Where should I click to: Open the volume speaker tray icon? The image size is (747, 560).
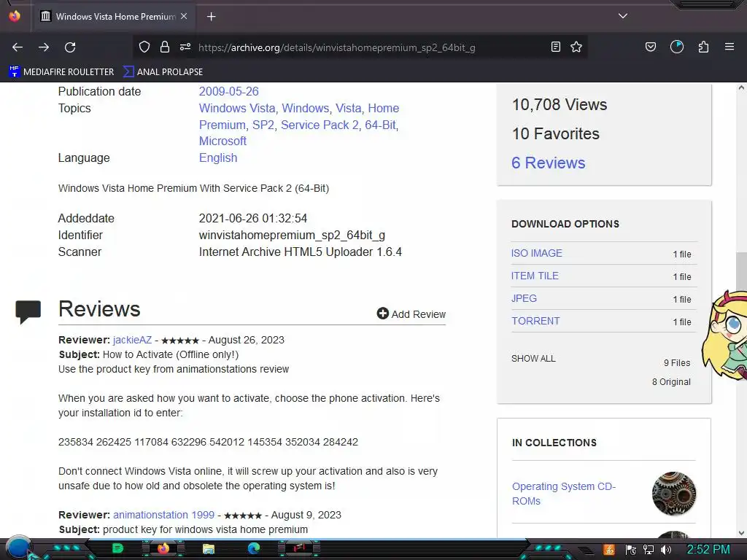[666, 550]
